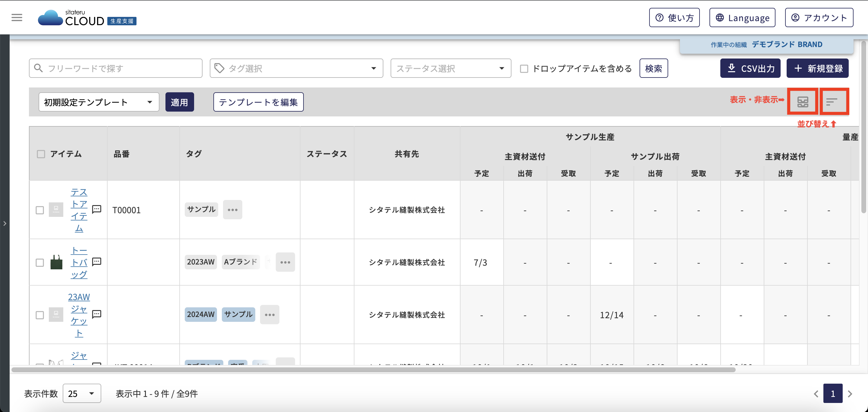This screenshot has height=412, width=868.
Task: Open the 初期設定テンプレート dropdown
Action: 99,102
